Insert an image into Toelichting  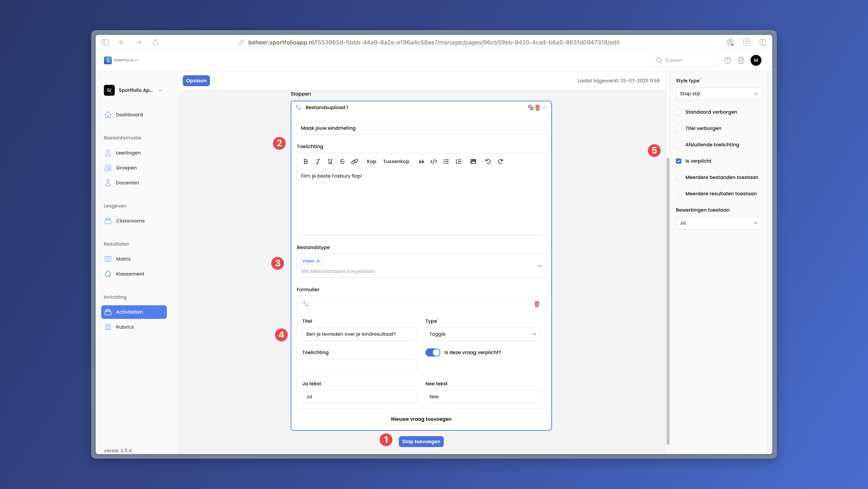(473, 161)
